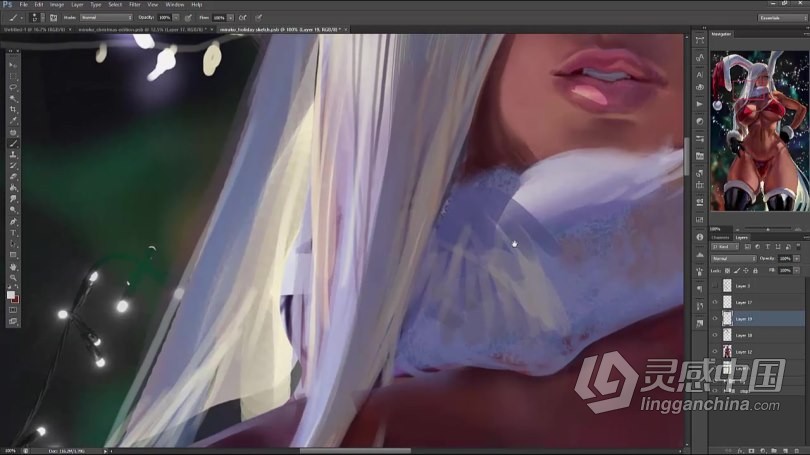The width and height of the screenshot is (810, 455).
Task: Select Layer 18 in the Layers panel
Action: point(758,335)
